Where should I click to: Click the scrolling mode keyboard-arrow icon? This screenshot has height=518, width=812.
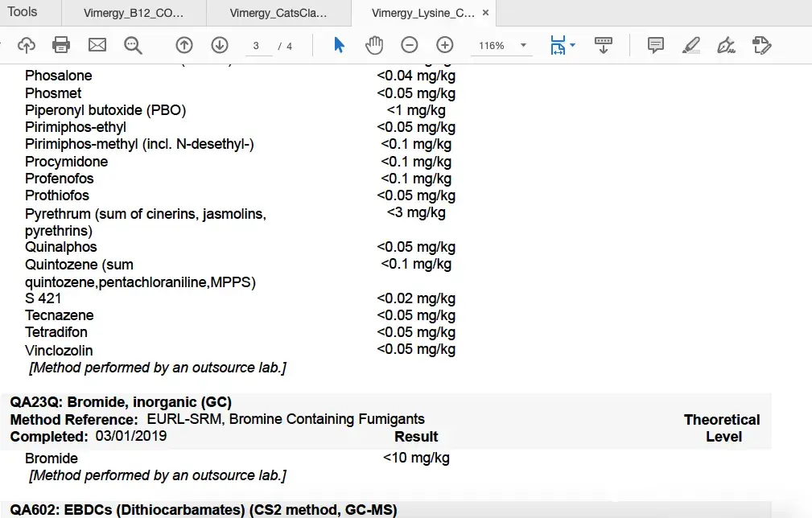point(604,45)
